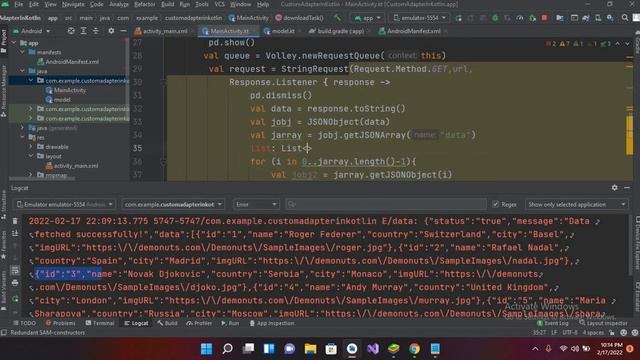Click Collapse All icon in Project panel

pyautogui.click(x=96, y=31)
